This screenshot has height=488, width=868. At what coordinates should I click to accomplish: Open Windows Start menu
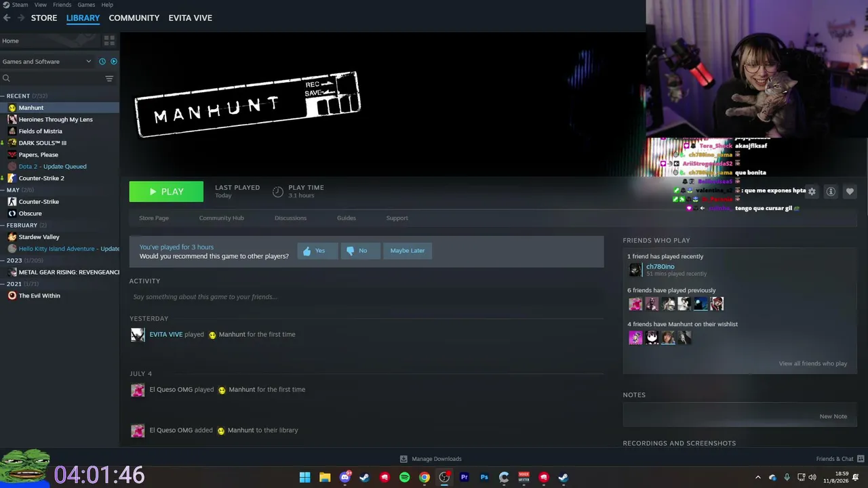pos(305,477)
